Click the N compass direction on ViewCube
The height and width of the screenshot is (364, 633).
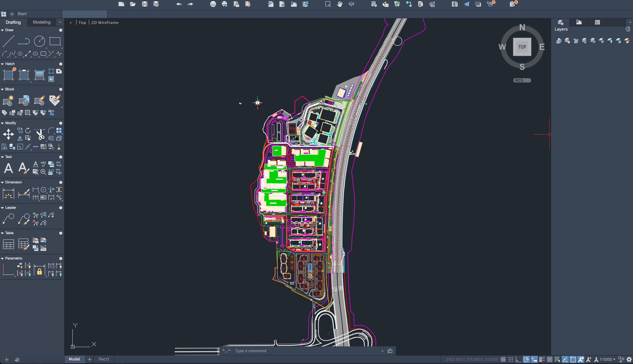[x=522, y=27]
